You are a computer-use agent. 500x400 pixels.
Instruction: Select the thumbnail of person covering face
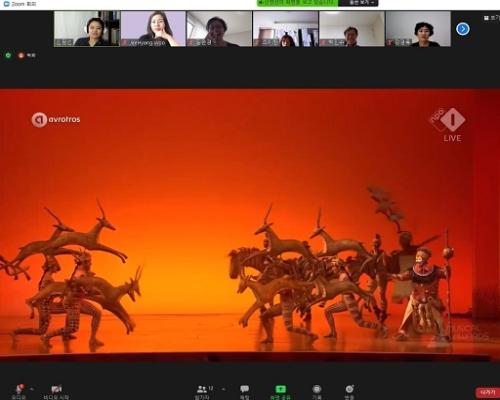click(x=219, y=29)
